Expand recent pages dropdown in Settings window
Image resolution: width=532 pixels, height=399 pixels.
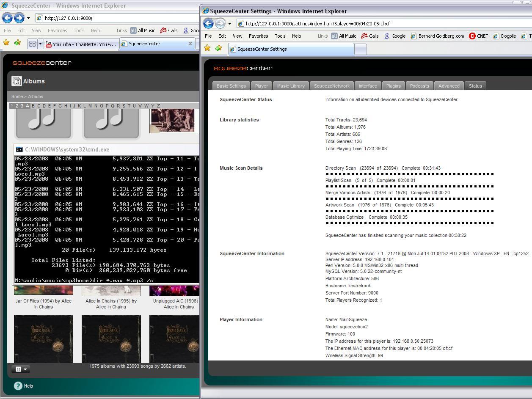[229, 23]
